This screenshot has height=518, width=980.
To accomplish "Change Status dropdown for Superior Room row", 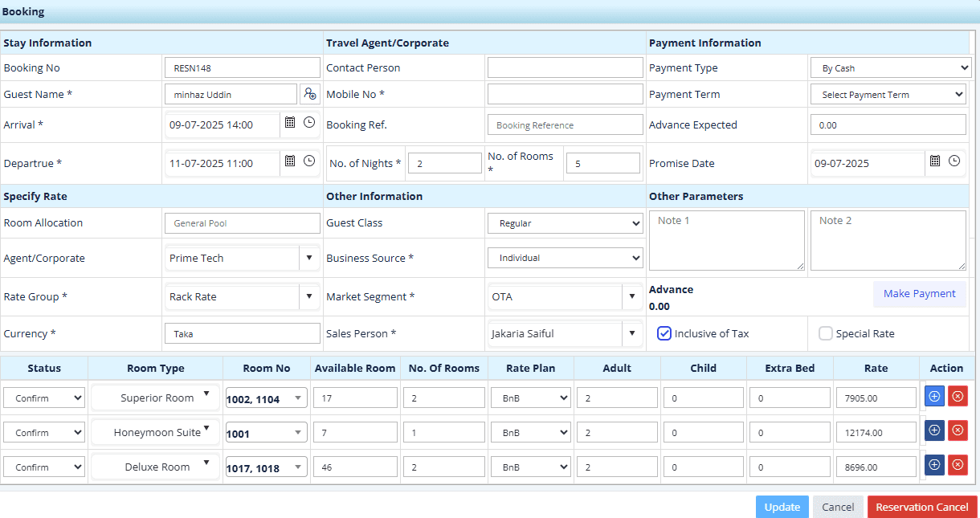I will click(x=44, y=398).
